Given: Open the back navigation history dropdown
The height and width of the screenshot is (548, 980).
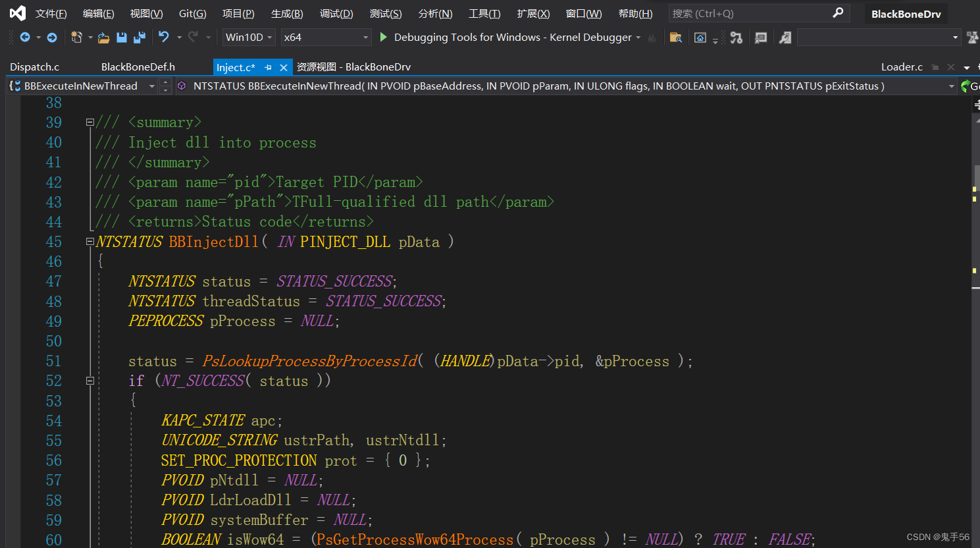Looking at the screenshot, I should 38,38.
